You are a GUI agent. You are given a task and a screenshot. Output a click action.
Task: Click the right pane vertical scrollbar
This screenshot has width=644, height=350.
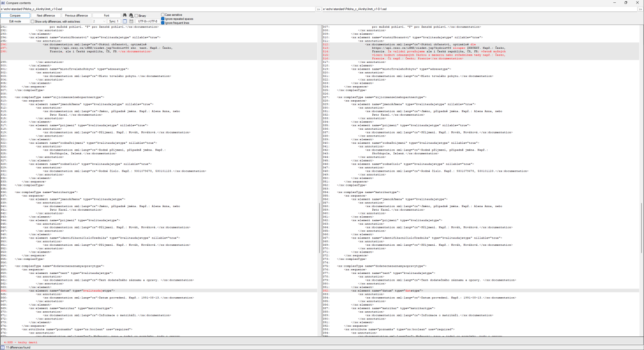[x=642, y=228]
